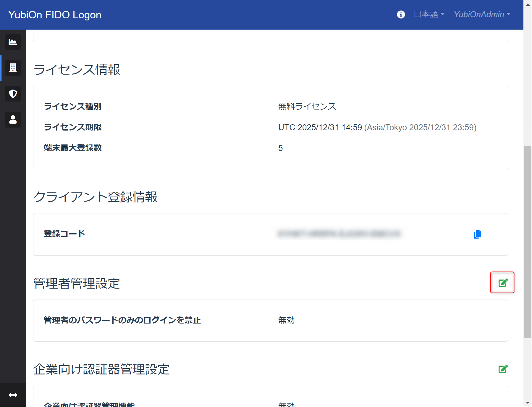Select the 無料ライセンス value text
The image size is (532, 407).
point(307,106)
